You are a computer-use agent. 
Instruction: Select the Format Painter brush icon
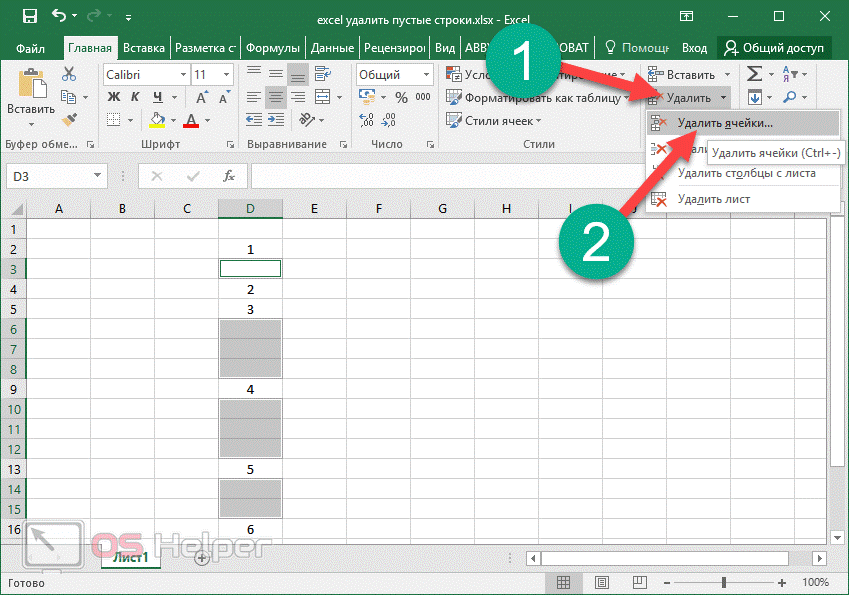tap(69, 119)
